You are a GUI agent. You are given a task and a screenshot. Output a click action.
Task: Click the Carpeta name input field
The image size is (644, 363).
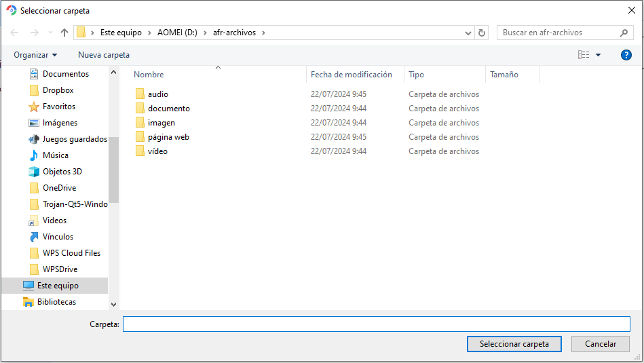[376, 324]
